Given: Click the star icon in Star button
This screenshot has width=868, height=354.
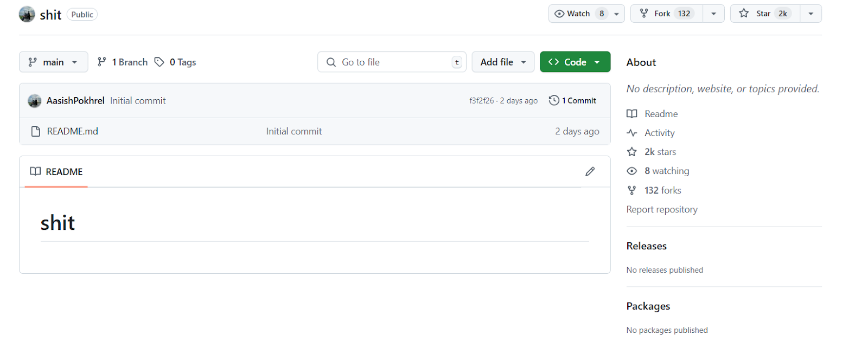Looking at the screenshot, I should pos(744,13).
